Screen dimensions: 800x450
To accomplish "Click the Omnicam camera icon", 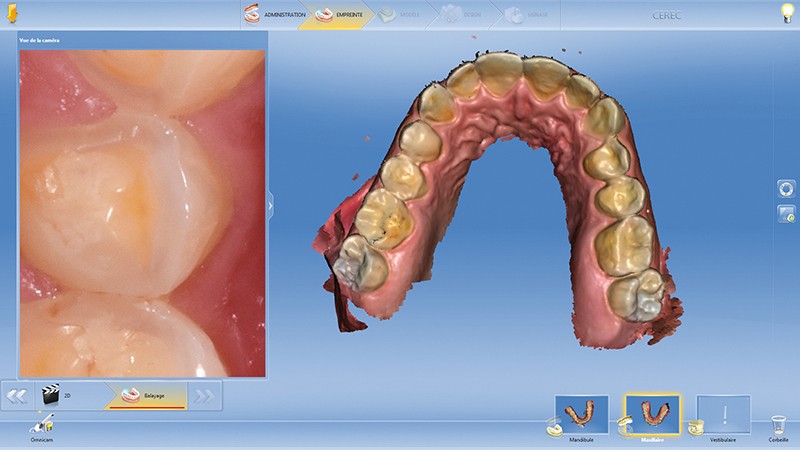I will tap(44, 424).
